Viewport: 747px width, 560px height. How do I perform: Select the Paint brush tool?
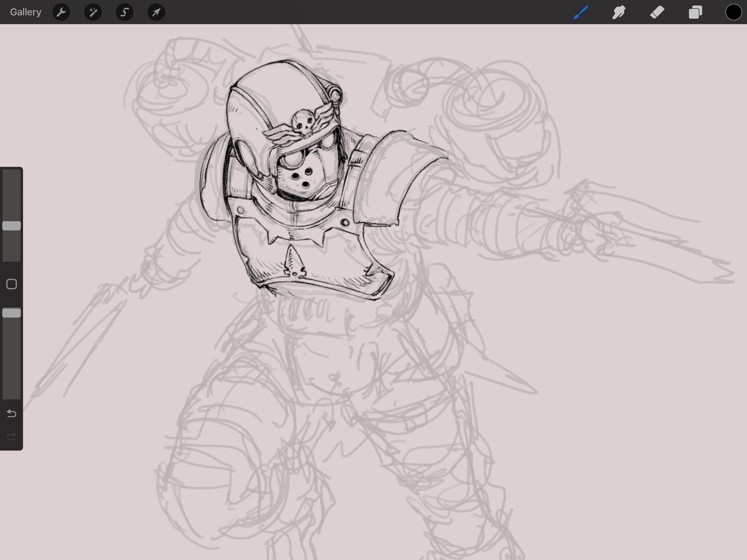click(581, 12)
